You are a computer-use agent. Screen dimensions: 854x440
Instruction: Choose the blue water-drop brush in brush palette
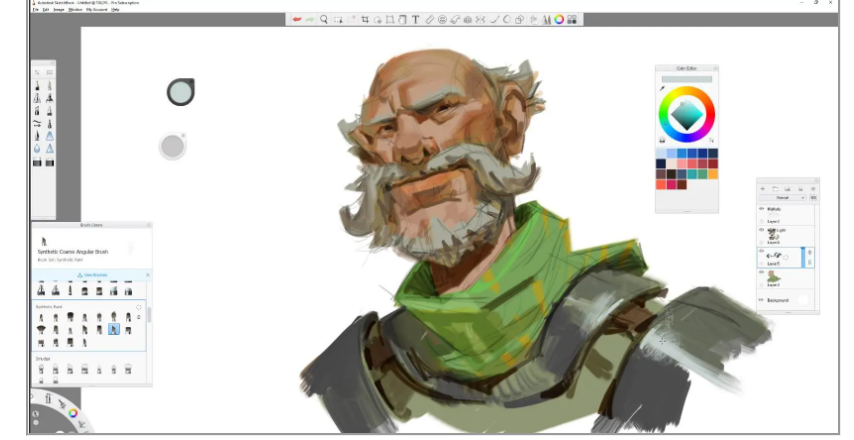point(37,149)
